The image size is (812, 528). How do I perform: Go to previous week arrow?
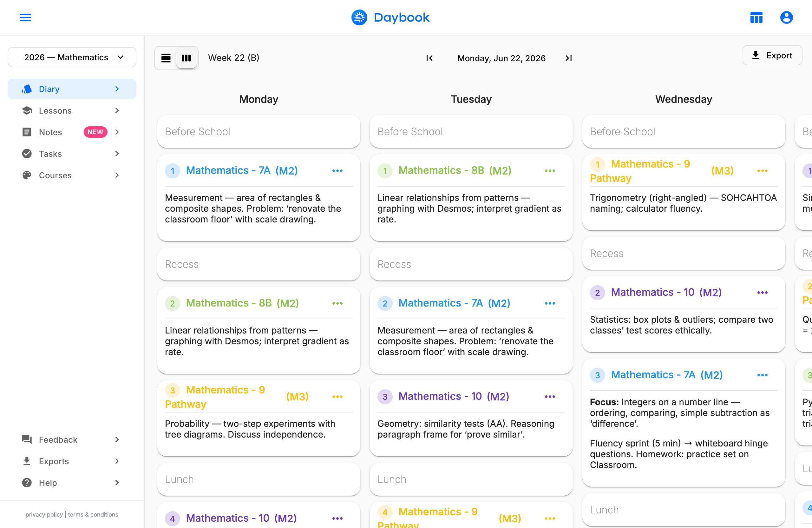(429, 58)
